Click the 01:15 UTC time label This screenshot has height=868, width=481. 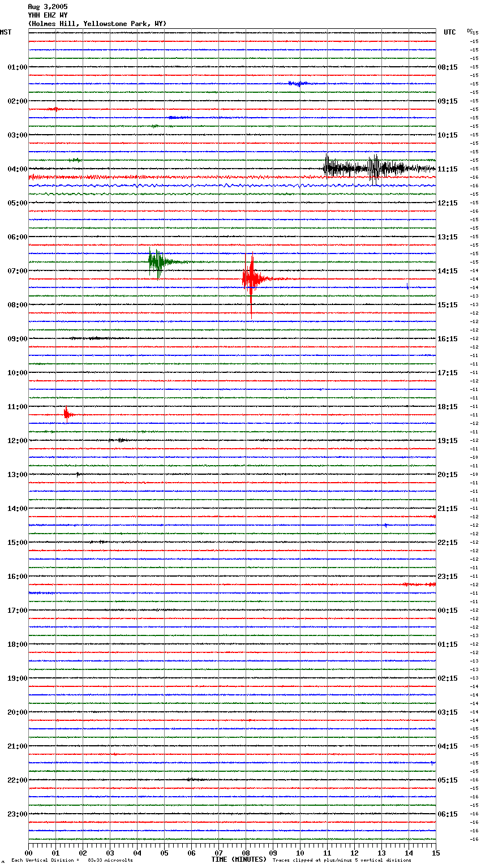pyautogui.click(x=448, y=644)
